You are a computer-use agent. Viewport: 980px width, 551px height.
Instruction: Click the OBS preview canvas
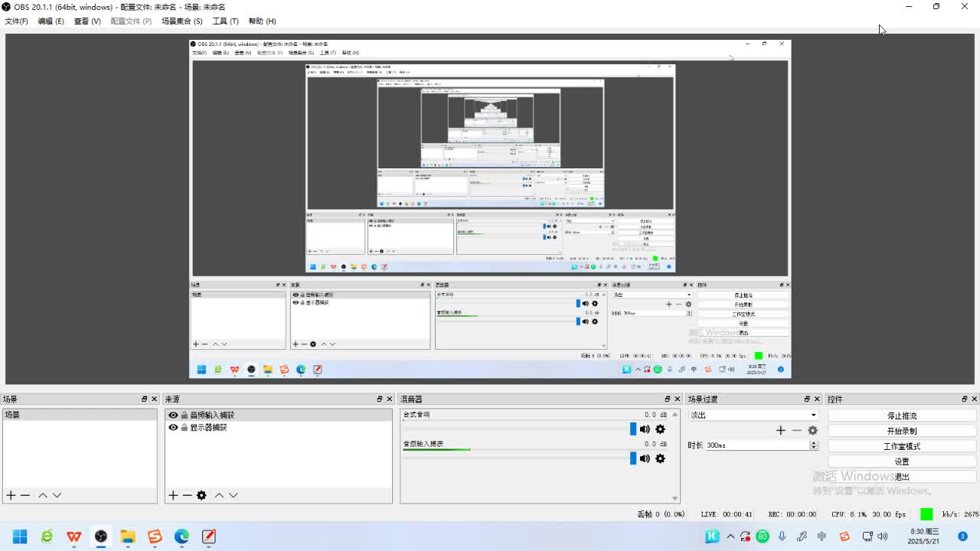coord(490,209)
